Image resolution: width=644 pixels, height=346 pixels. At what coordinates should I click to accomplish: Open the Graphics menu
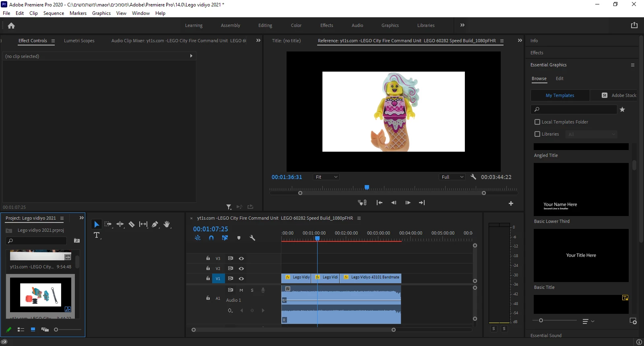tap(101, 13)
